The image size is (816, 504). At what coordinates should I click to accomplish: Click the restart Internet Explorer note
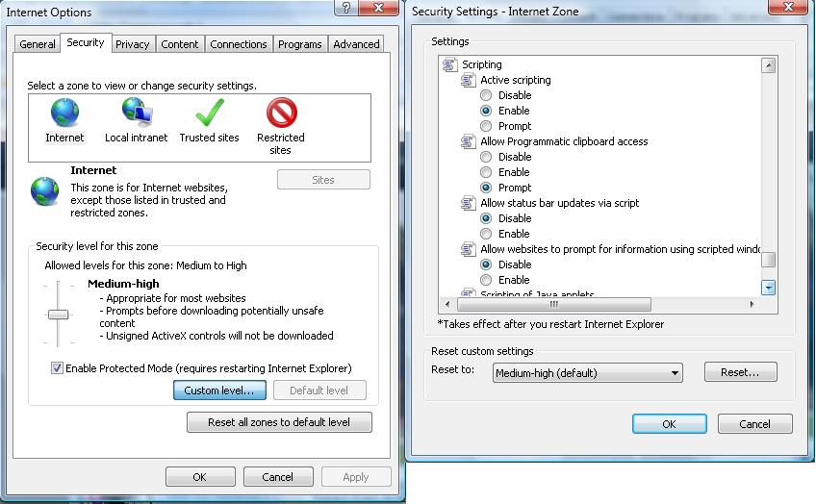[551, 324]
